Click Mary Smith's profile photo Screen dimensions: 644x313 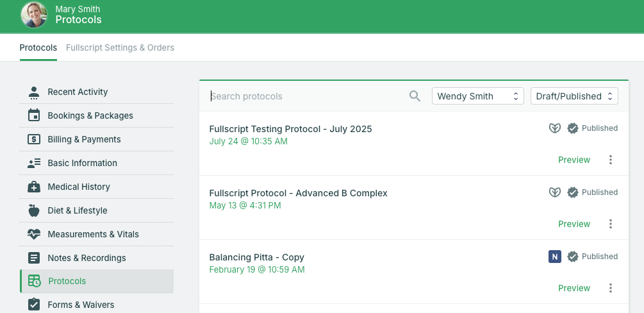tap(34, 15)
